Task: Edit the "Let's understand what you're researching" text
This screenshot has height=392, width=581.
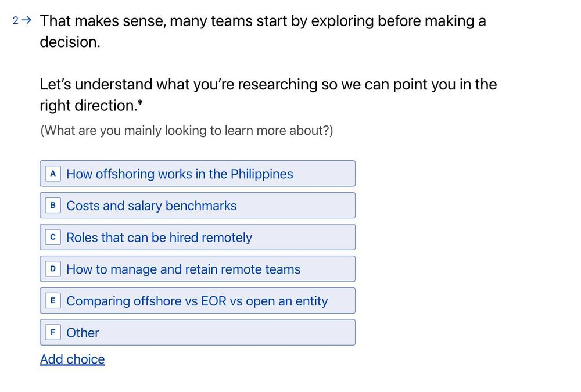Action: coord(268,85)
